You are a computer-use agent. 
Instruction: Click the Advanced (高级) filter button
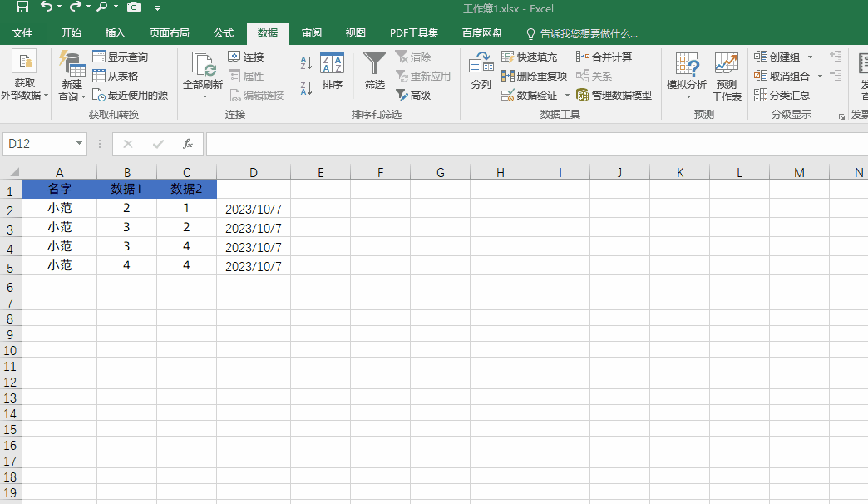point(413,95)
